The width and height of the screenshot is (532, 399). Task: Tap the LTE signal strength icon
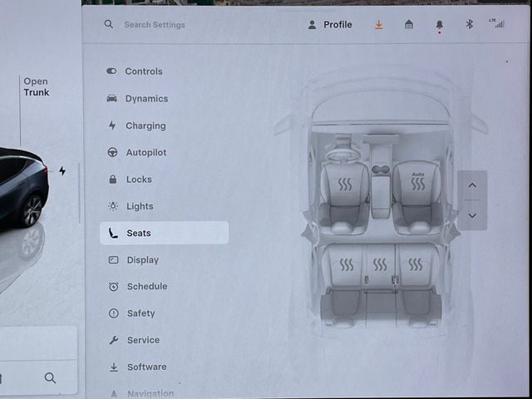tap(498, 24)
